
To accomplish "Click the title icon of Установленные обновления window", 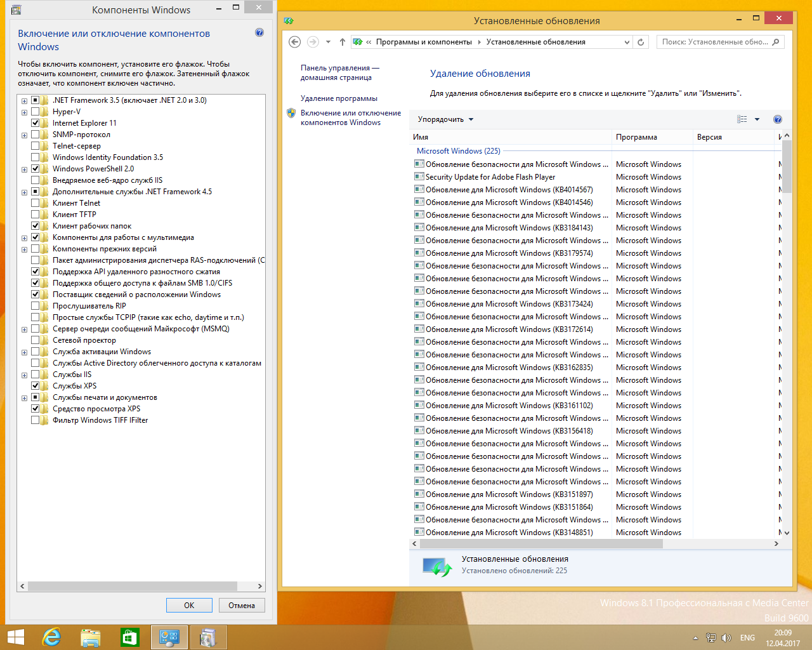I will [289, 20].
